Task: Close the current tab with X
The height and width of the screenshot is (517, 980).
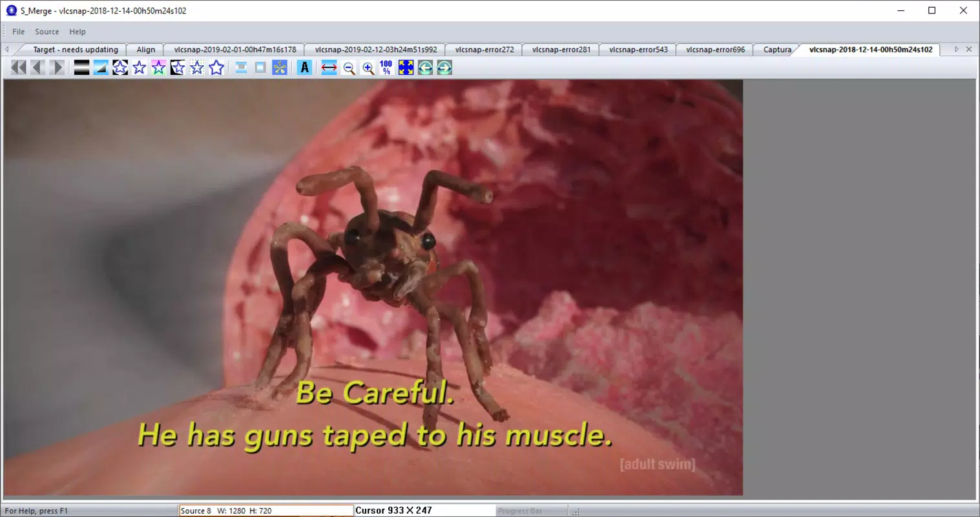Action: [x=968, y=49]
